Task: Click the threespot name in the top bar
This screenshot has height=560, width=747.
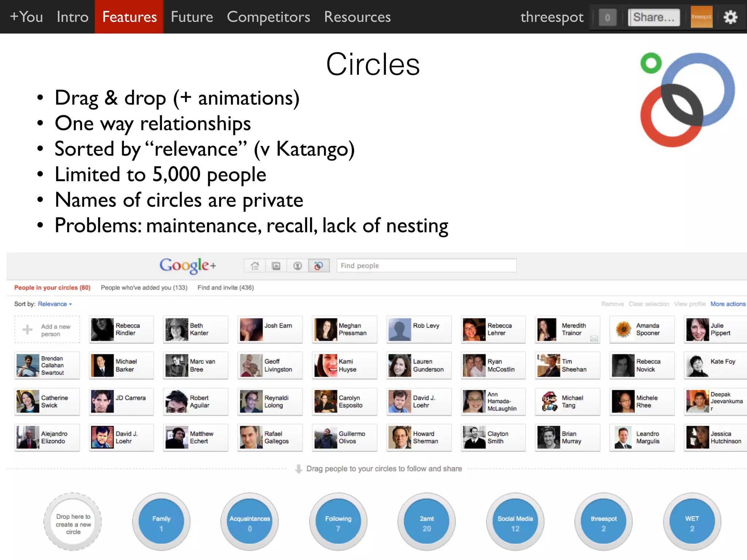Action: 552,17
